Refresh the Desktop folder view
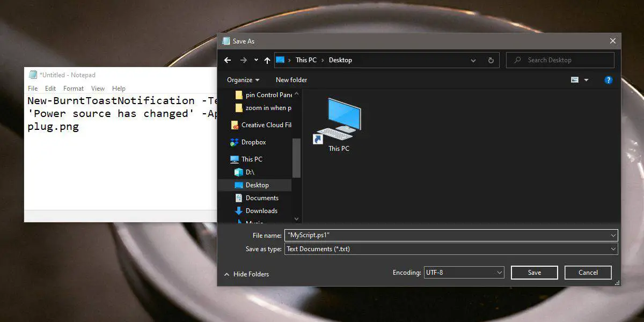This screenshot has height=322, width=644. [x=491, y=60]
